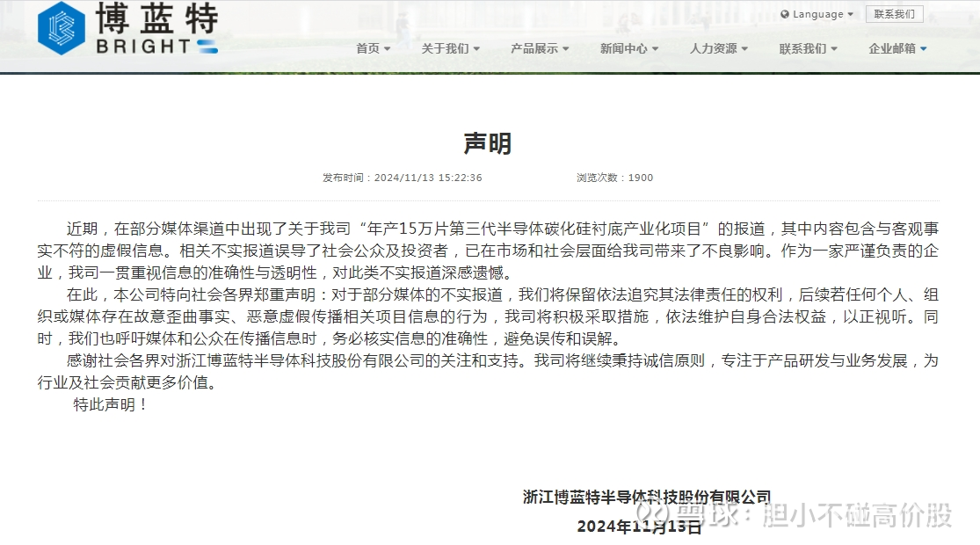This screenshot has width=980, height=545.
Task: Click the signature 浙江博蓝特半导体科技股份有限公司
Action: pyautogui.click(x=647, y=497)
